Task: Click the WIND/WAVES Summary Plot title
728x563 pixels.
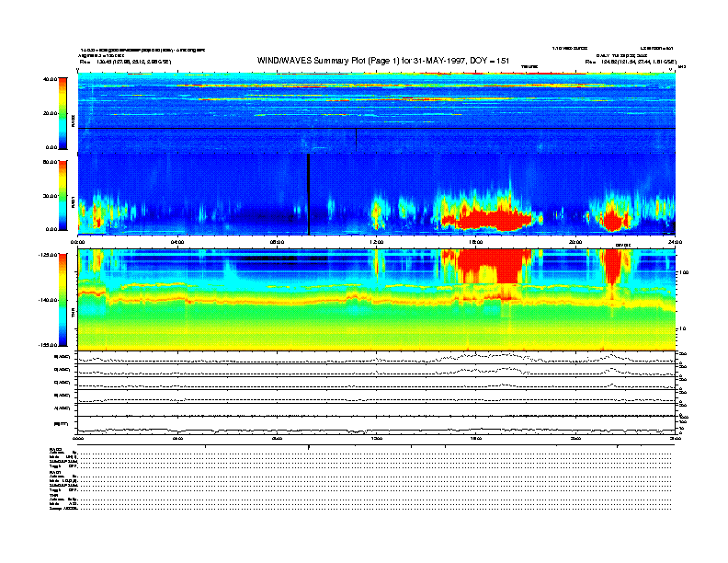Action: (383, 61)
